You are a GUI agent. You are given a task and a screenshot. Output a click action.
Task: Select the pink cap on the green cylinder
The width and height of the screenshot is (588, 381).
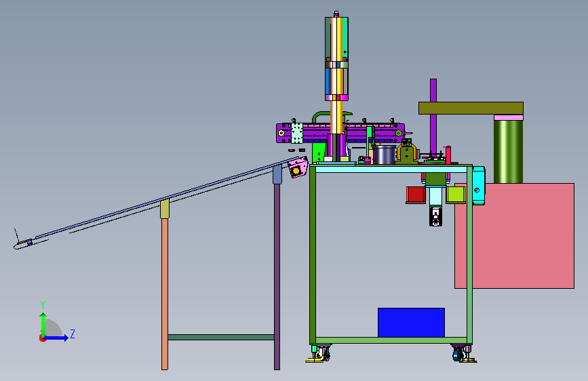pos(508,117)
